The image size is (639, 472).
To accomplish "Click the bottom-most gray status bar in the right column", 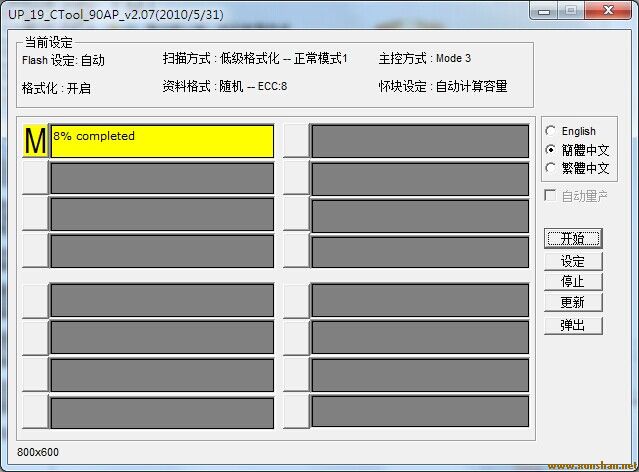I will (420, 411).
